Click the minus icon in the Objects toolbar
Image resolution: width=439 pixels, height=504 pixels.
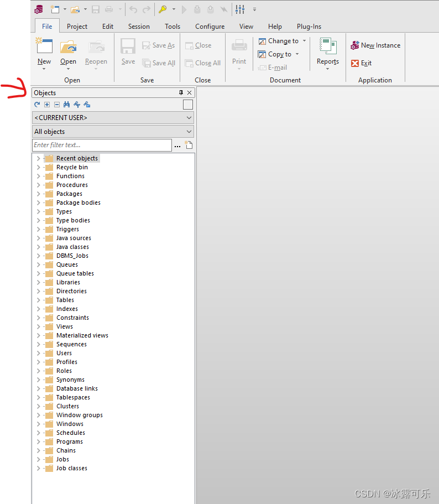click(57, 105)
